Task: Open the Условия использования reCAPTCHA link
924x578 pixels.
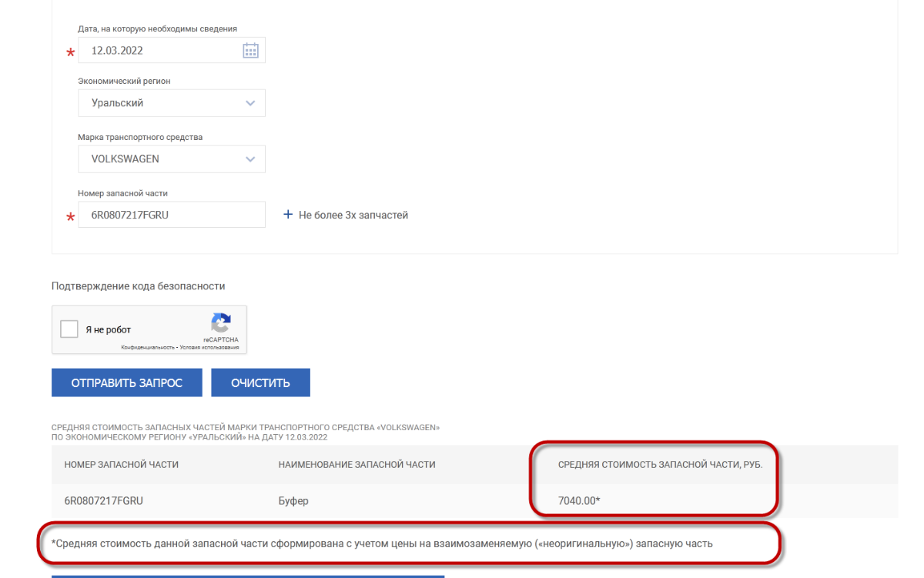Action: 210,348
